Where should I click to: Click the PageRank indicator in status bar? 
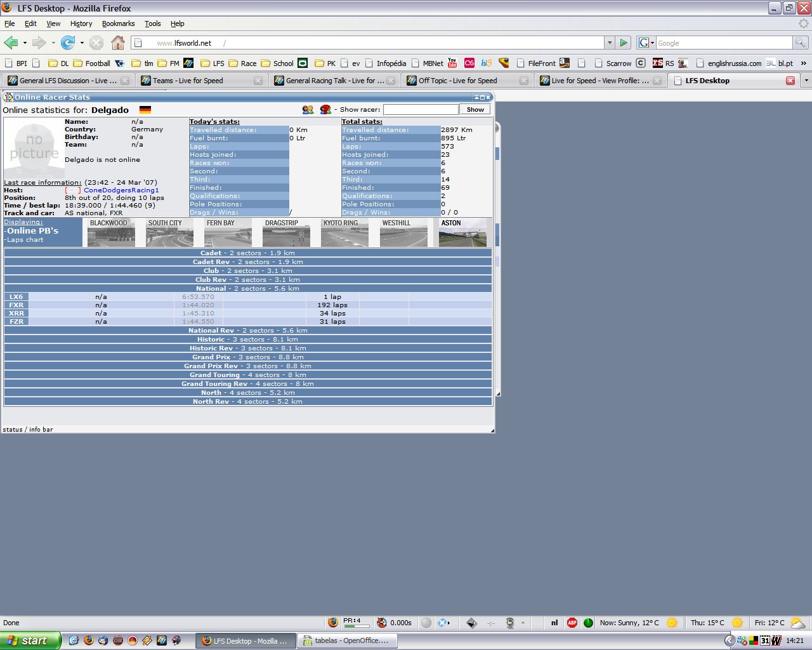coord(355,623)
